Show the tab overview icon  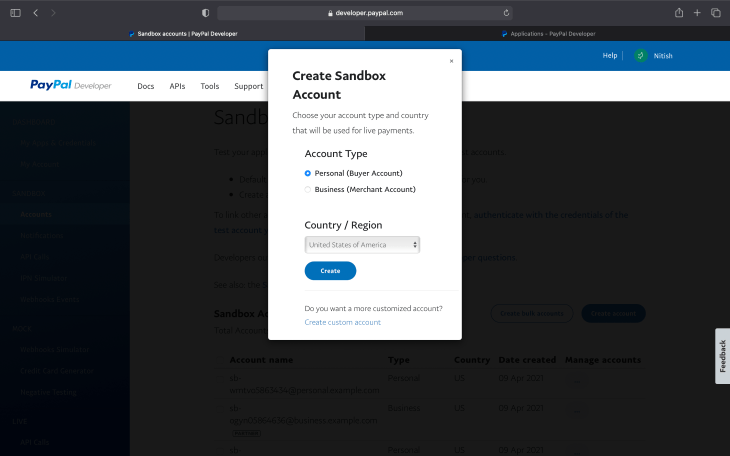pos(716,13)
